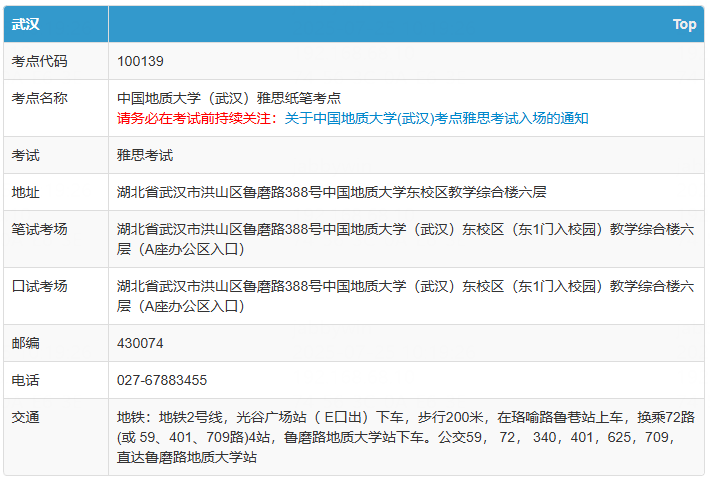Click the red 请务必在考试前持续关注 notice
710x478 pixels.
197,118
